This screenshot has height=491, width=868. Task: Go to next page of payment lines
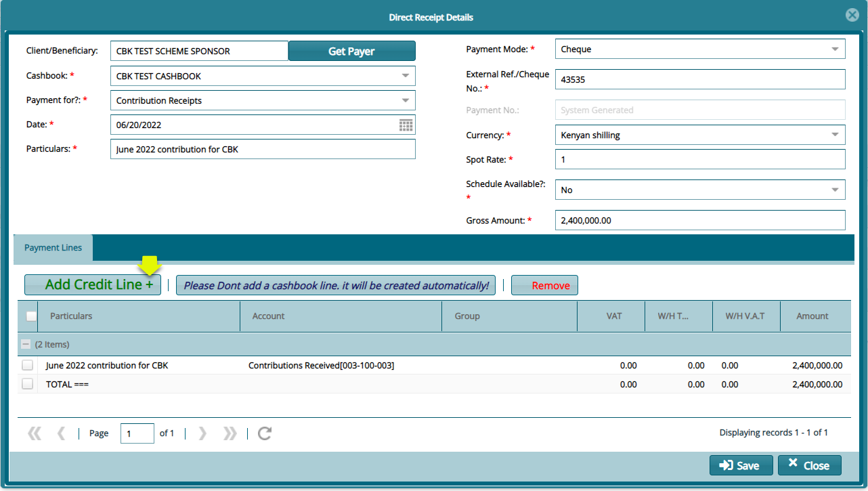(202, 433)
